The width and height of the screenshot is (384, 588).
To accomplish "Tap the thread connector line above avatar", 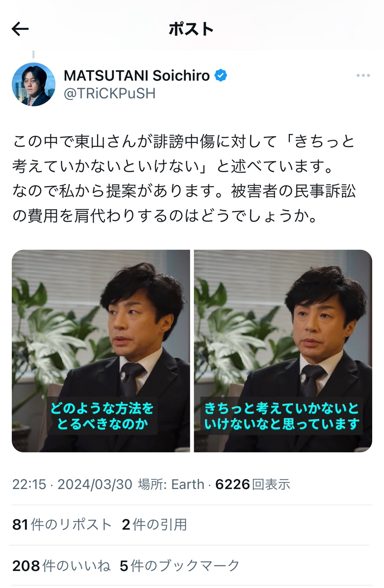I will coord(33,54).
